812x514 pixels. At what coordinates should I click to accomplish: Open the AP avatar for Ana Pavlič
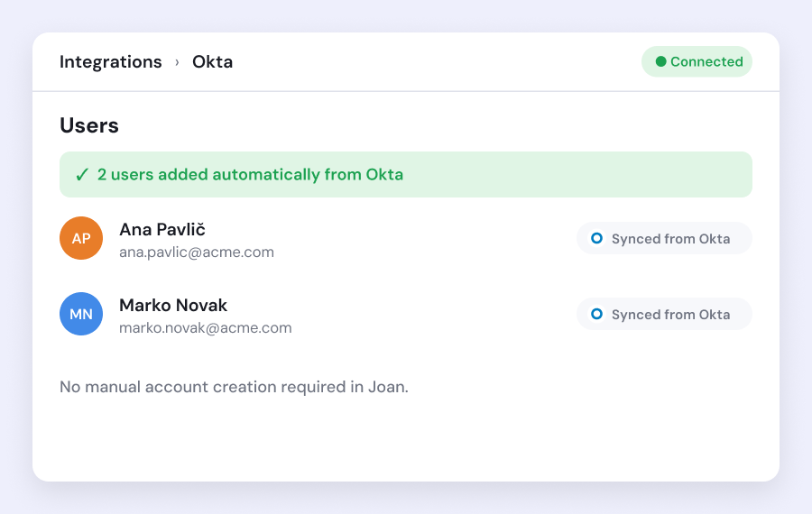81,238
